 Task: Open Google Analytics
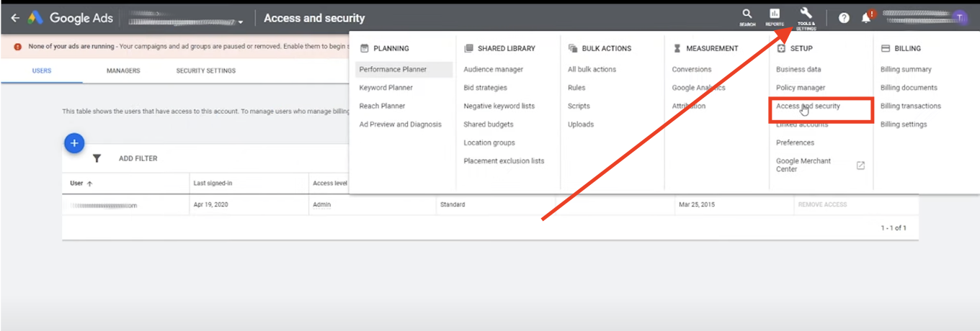tap(699, 88)
